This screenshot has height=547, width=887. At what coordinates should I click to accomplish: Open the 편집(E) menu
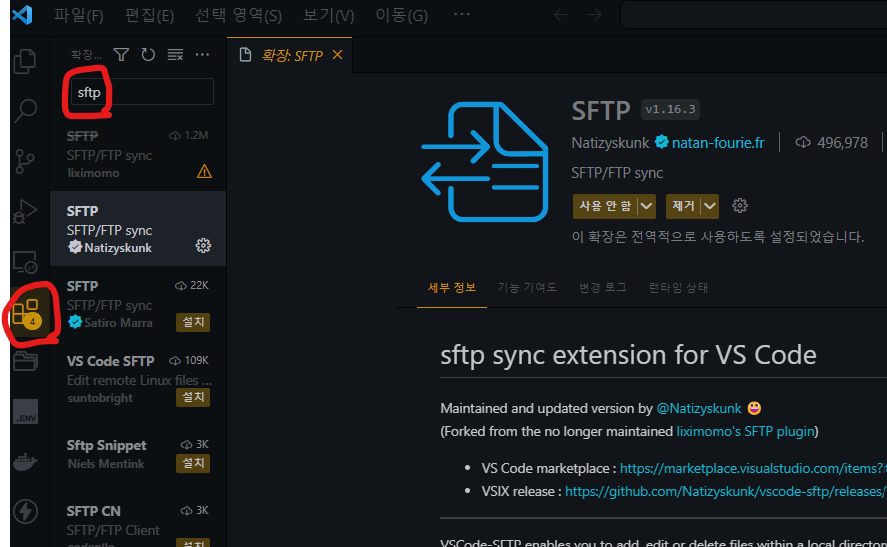point(149,15)
